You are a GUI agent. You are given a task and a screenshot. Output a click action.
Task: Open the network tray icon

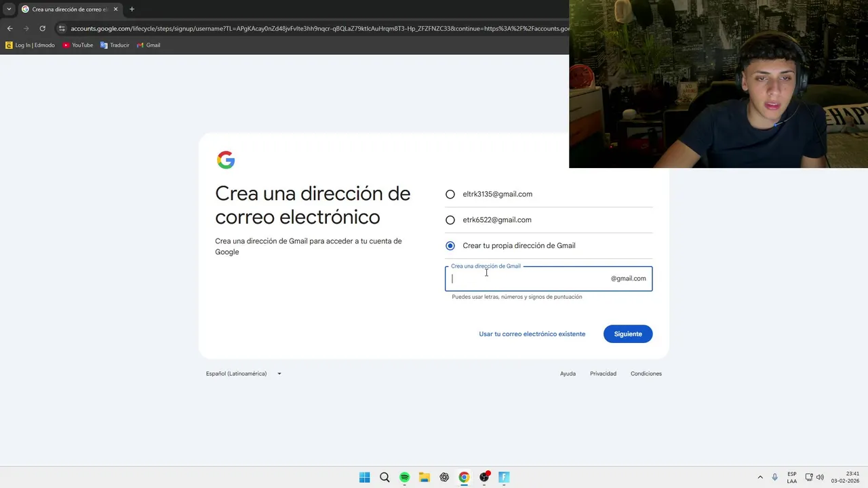[809, 477]
